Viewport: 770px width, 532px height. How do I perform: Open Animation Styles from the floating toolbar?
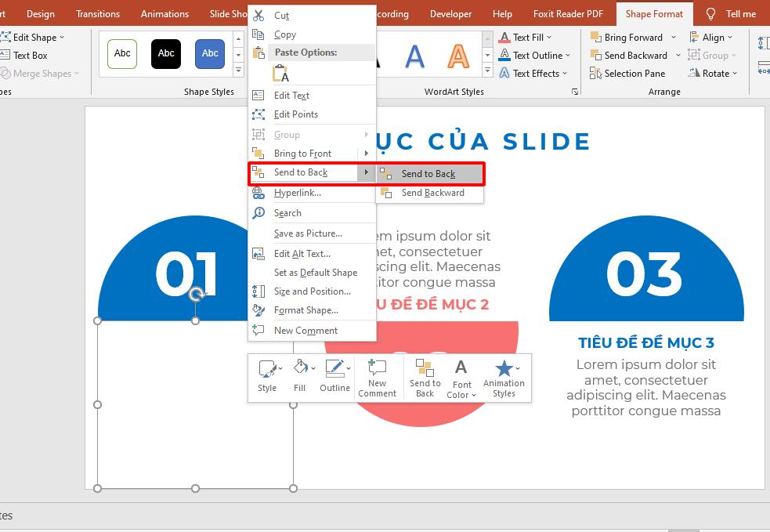point(504,376)
